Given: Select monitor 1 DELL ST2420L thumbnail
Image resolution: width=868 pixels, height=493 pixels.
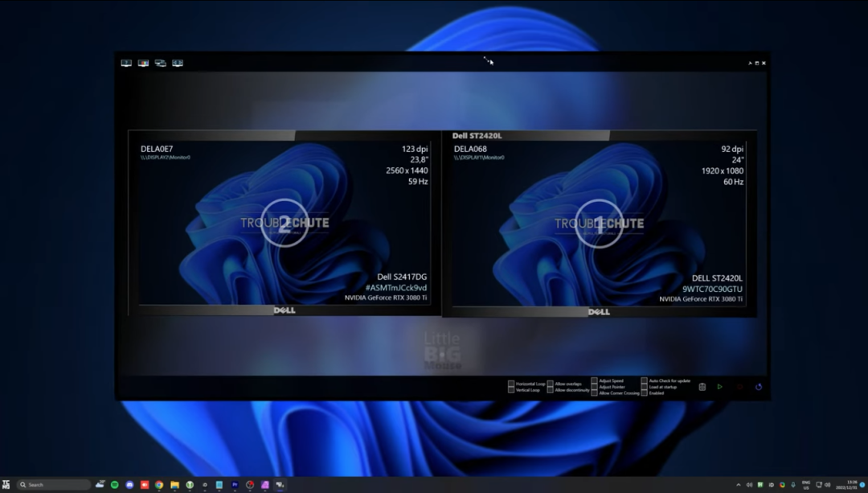Looking at the screenshot, I should [x=600, y=224].
